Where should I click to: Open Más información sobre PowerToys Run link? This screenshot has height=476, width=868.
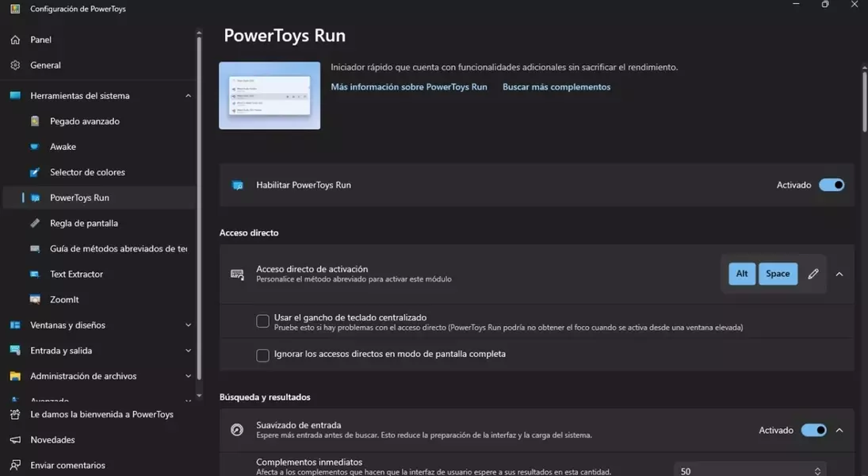[409, 86]
